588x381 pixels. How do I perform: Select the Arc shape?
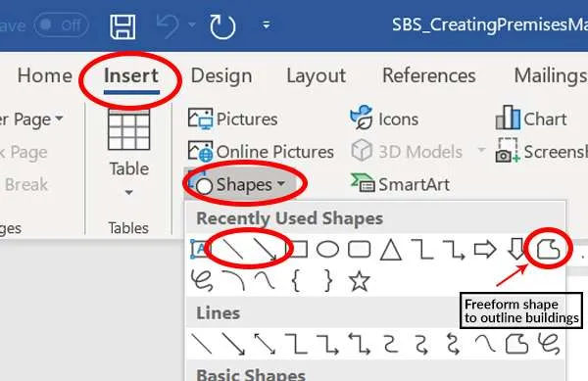(233, 281)
